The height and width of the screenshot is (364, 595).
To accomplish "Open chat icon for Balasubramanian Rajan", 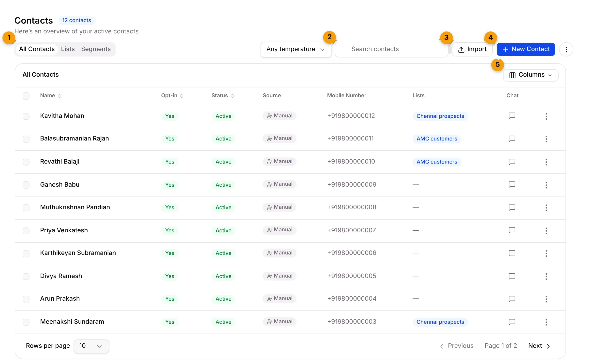I will click(512, 139).
